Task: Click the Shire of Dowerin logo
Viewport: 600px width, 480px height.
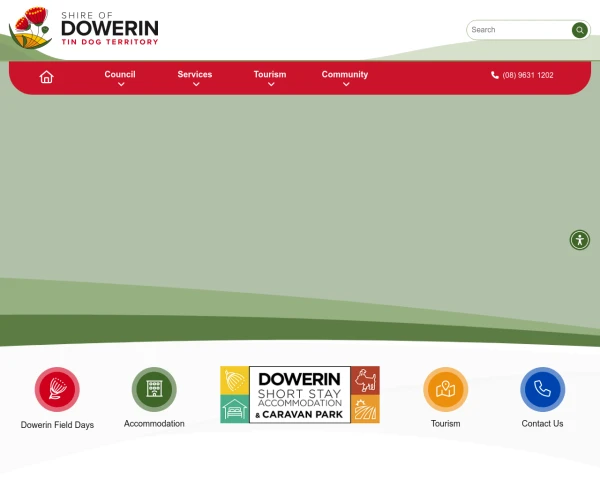Action: tap(83, 28)
